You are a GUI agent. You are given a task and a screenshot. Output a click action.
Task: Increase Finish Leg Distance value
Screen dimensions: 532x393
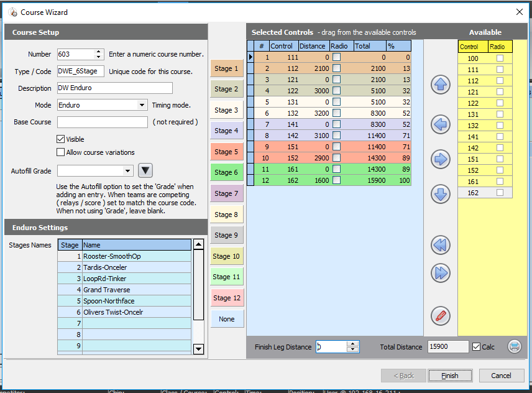pos(353,344)
